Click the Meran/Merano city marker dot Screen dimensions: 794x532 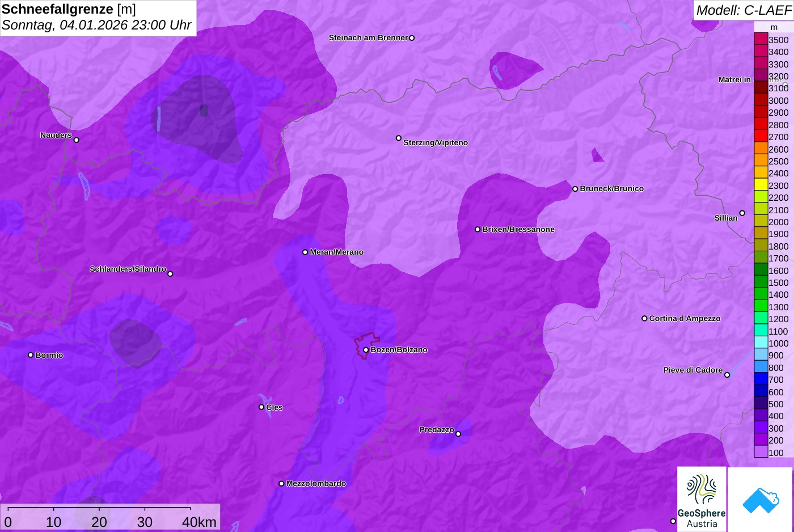coord(305,252)
